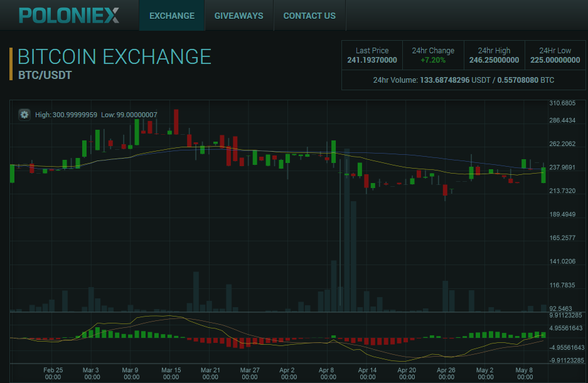Click MACD axis label -9.91123285
The image size is (588, 383).
pyautogui.click(x=567, y=360)
